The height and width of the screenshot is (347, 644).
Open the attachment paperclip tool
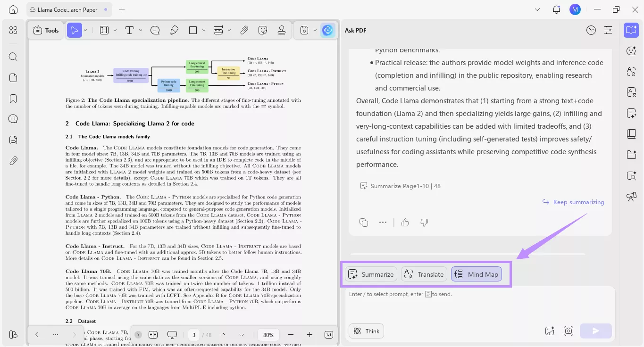(x=244, y=30)
